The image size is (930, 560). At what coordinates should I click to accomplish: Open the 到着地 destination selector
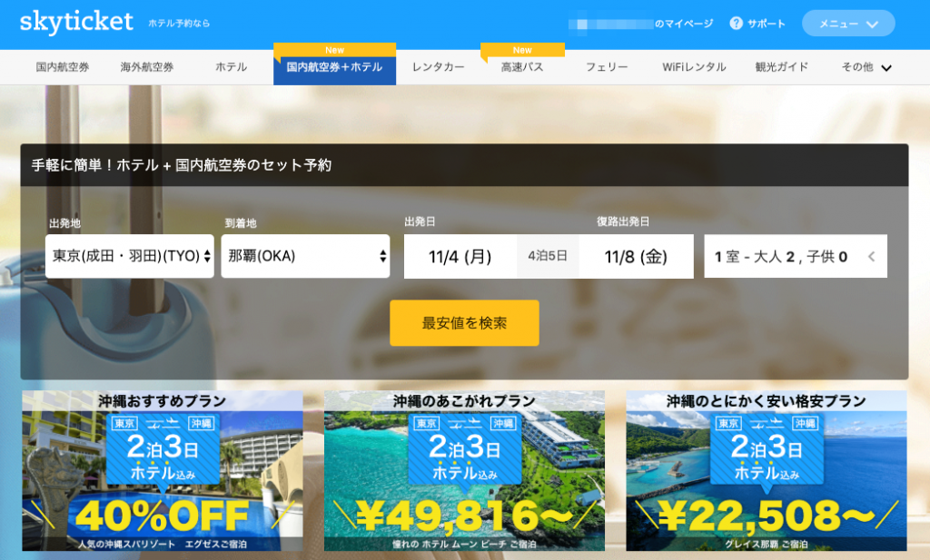[x=305, y=255]
